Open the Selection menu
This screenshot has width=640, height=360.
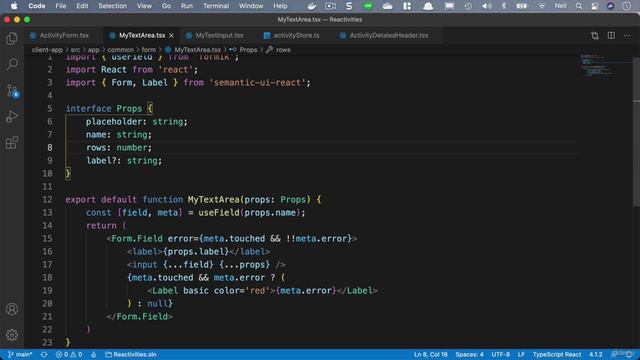(112, 6)
